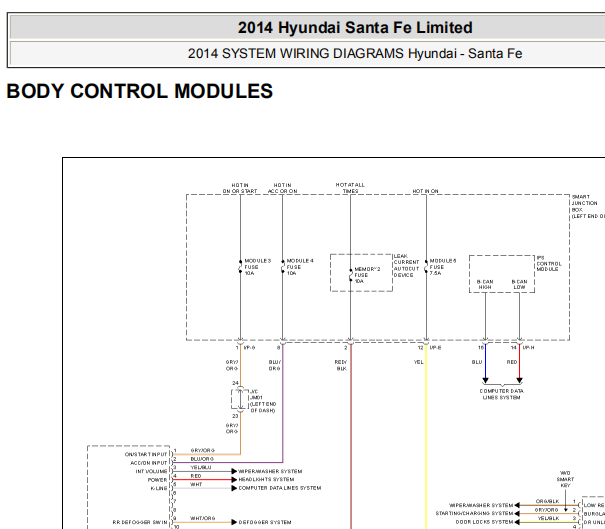Click the "I/P-H" connector label
Viewport: 605px width, 529px height.
[528, 348]
